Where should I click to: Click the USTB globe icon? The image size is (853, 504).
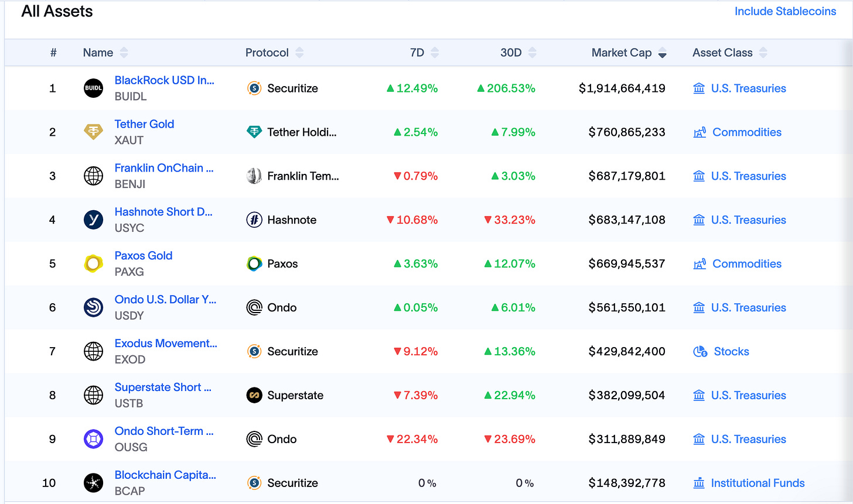[94, 396]
